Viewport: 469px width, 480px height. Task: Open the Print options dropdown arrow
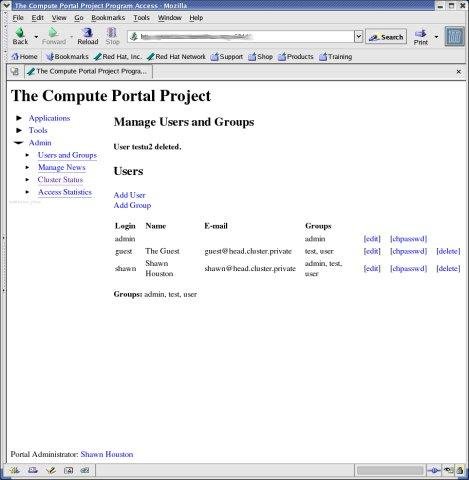(x=436, y=37)
